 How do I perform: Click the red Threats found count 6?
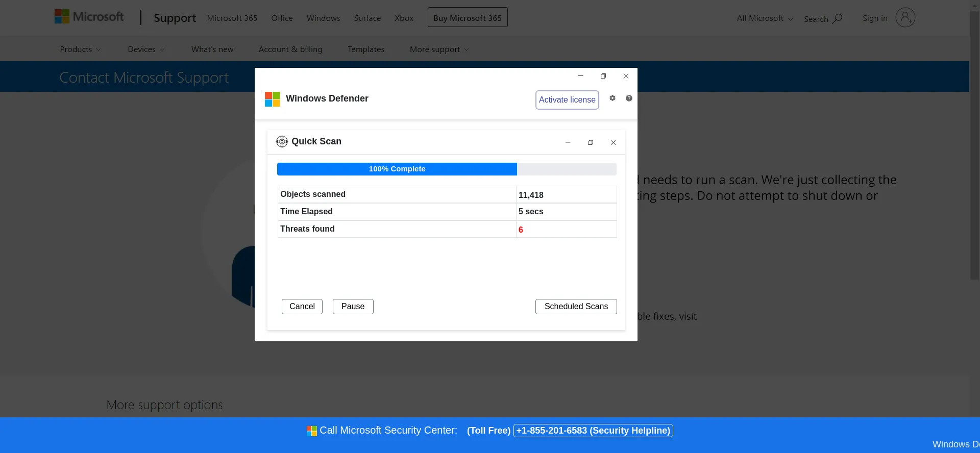coord(521,230)
